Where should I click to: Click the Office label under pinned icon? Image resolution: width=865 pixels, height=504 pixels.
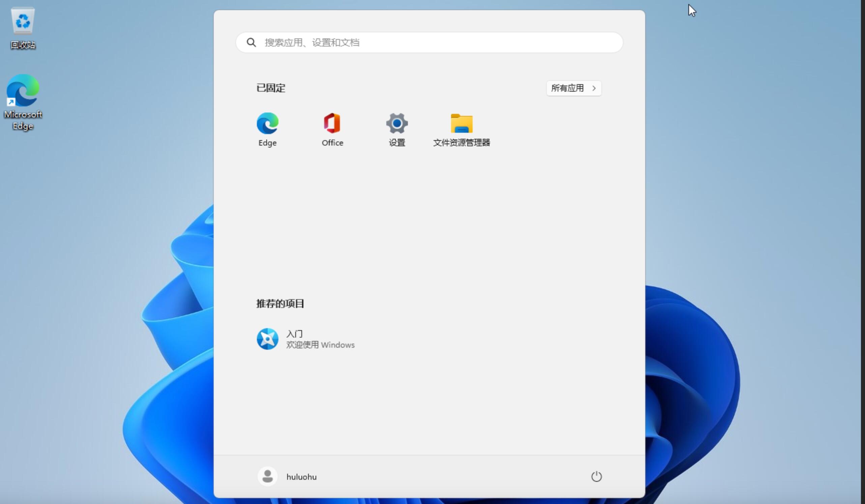[x=332, y=143]
